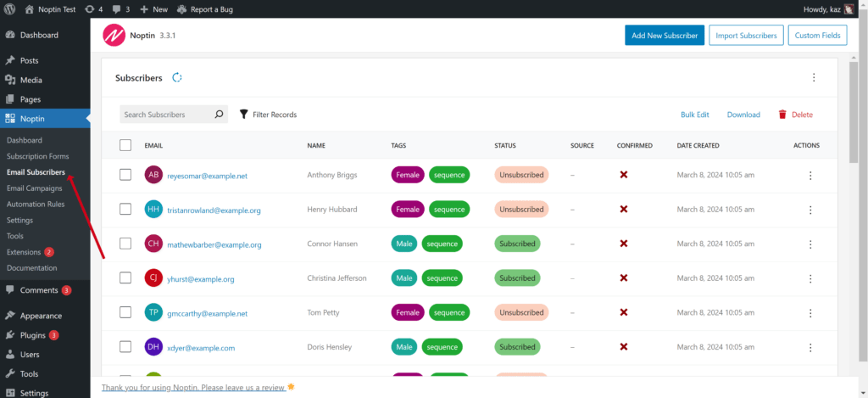The width and height of the screenshot is (868, 398).
Task: Open Media in the sidebar
Action: 31,80
